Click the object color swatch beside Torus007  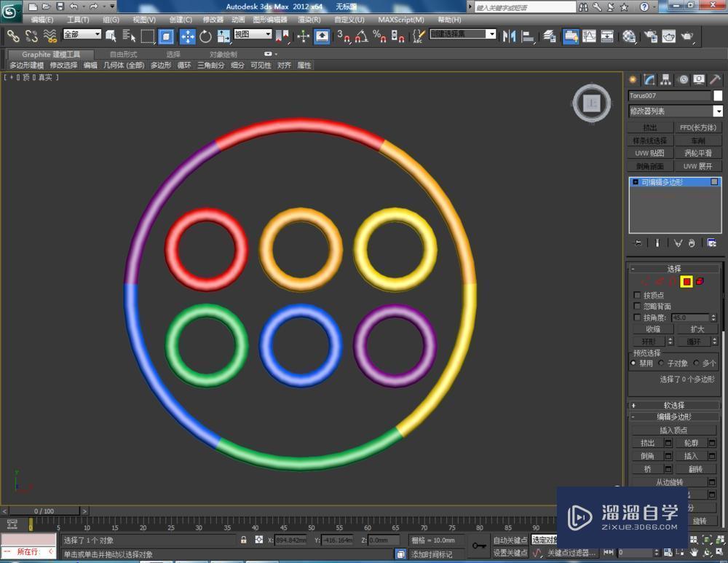click(x=716, y=95)
